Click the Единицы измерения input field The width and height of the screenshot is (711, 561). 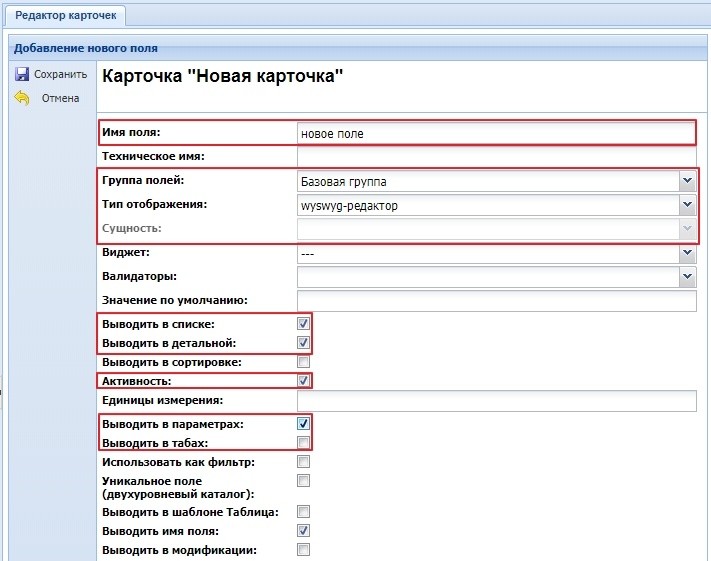(x=495, y=401)
